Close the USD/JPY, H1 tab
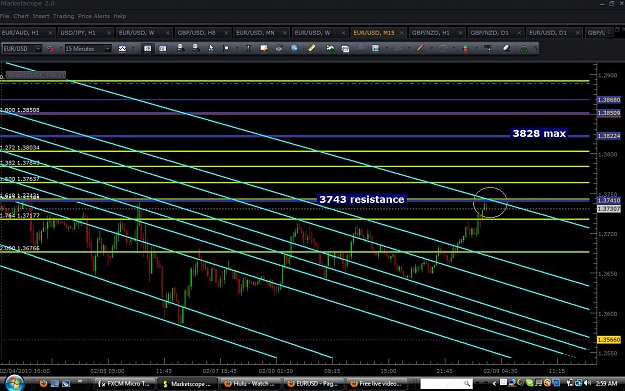The width and height of the screenshot is (625, 391). (x=109, y=33)
